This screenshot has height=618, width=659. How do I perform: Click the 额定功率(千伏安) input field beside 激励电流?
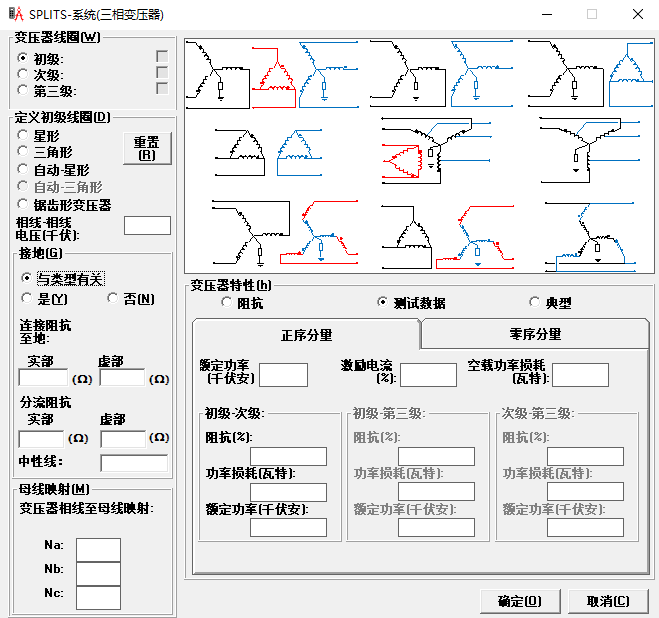(x=283, y=375)
